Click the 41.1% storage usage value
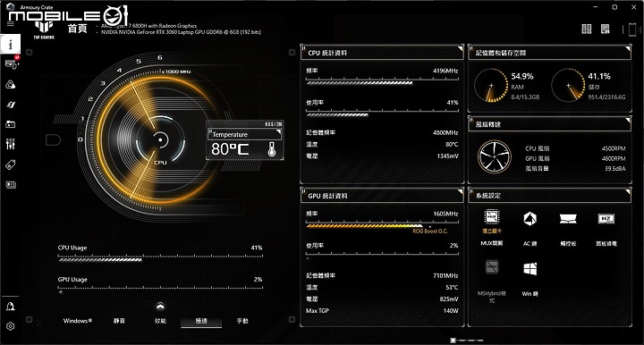Screen dimensions: 644x345 599,76
